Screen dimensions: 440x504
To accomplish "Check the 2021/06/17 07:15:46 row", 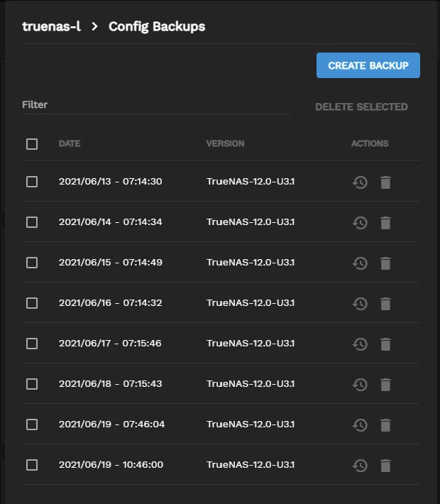I will 32,344.
